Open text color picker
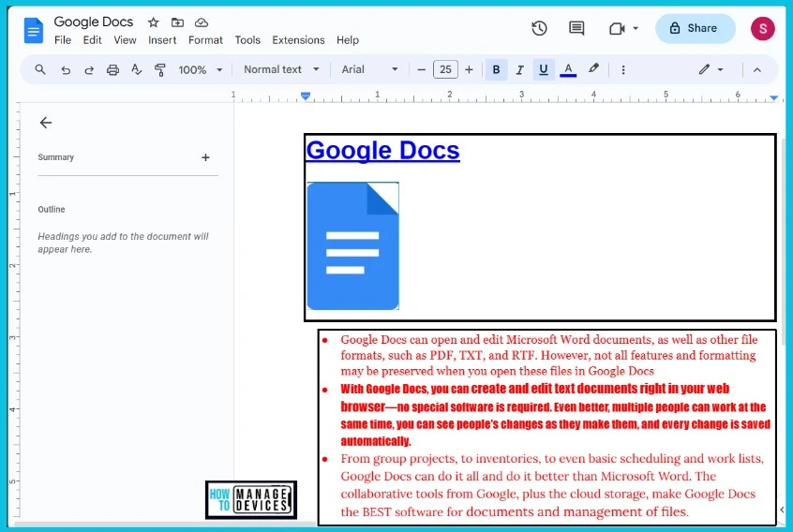The width and height of the screenshot is (793, 532). [x=568, y=69]
